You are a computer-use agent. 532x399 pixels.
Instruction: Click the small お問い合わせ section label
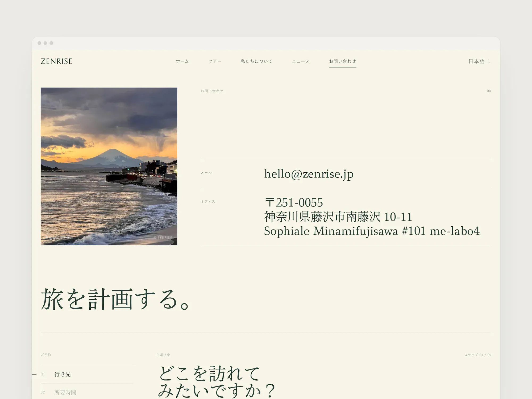coord(212,91)
